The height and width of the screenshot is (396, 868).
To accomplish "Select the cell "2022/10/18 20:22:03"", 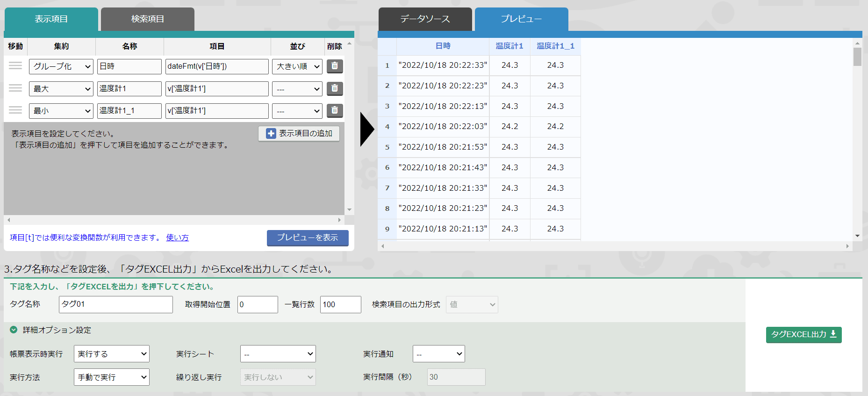I will pos(443,126).
